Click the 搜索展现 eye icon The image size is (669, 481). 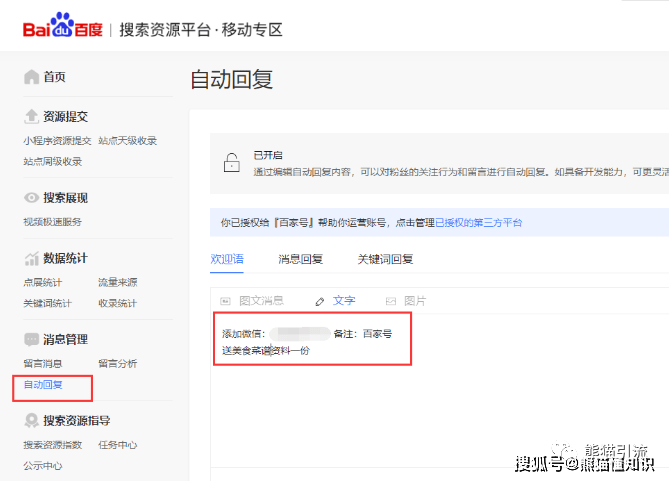click(31, 198)
